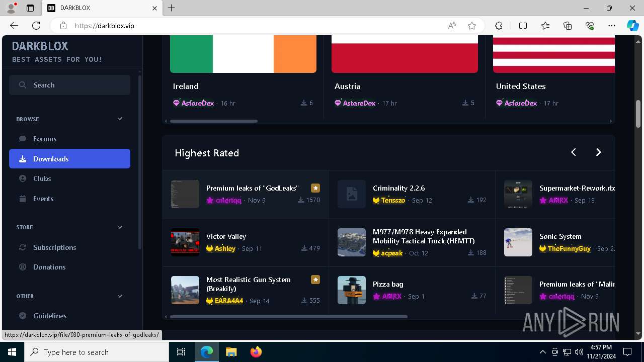Viewport: 644px width, 362px height.
Task: Click Highest Rated horizontal scrollbar
Action: [289, 317]
